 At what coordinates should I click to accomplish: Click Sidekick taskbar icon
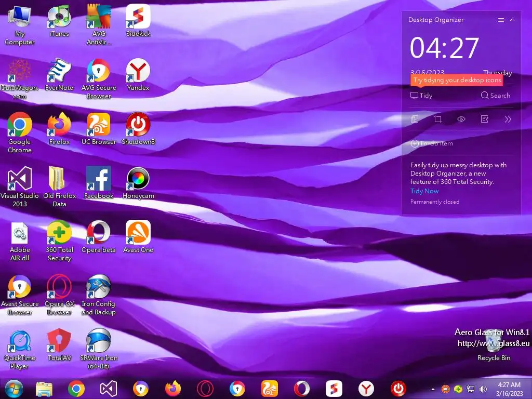(334, 389)
